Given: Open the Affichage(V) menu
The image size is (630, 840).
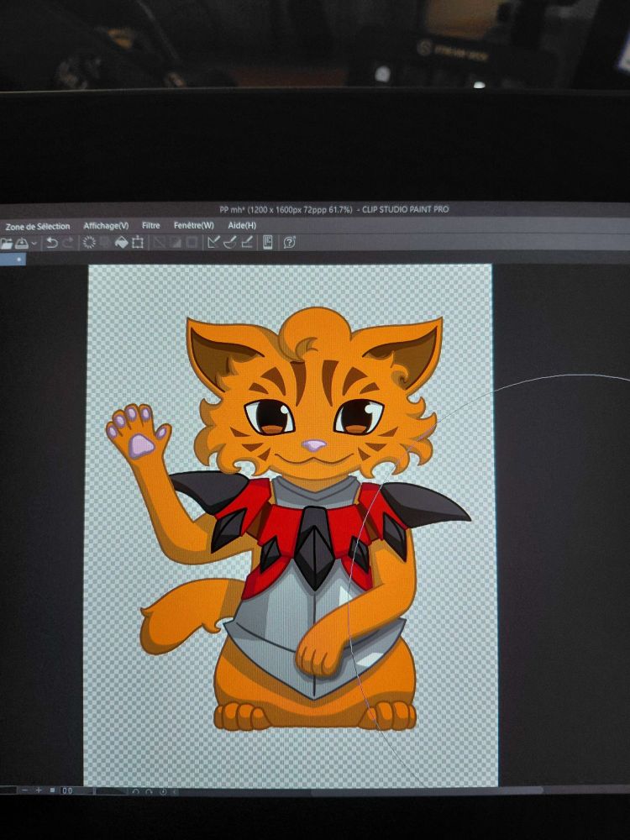Looking at the screenshot, I should click(x=106, y=226).
